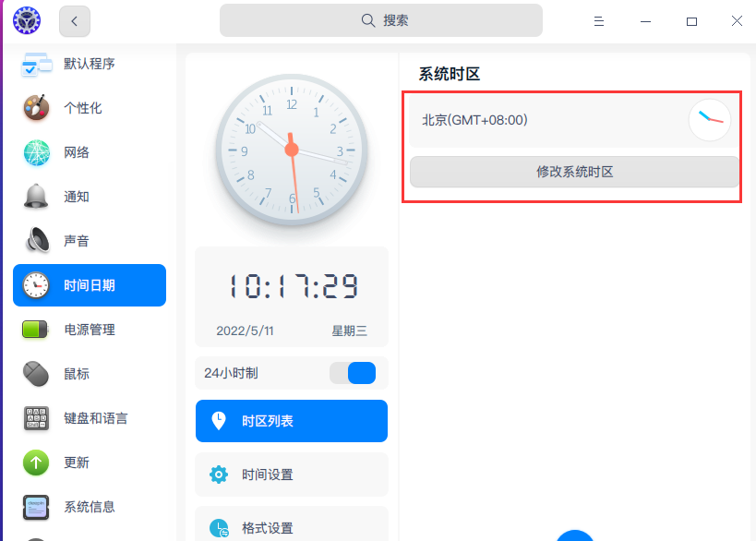Open 个性化 settings
Viewport: 756px width, 541px height.
(x=90, y=107)
